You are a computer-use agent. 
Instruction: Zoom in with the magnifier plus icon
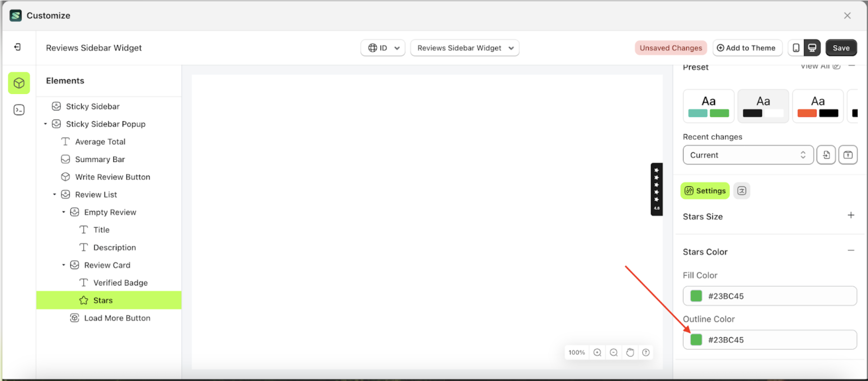click(x=597, y=352)
